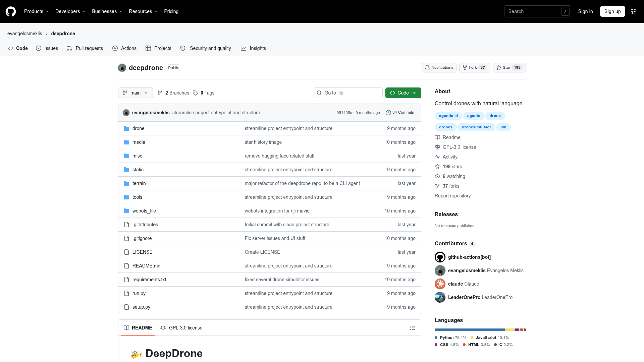Click the GPL-3.0 license scale icon in About
The image size is (644, 362).
[437, 147]
